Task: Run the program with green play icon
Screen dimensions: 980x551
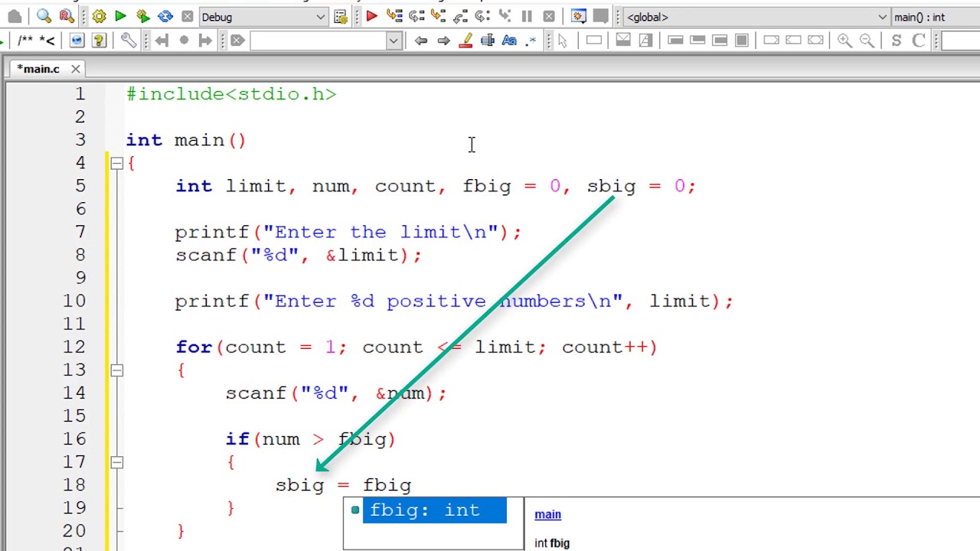Action: [120, 16]
